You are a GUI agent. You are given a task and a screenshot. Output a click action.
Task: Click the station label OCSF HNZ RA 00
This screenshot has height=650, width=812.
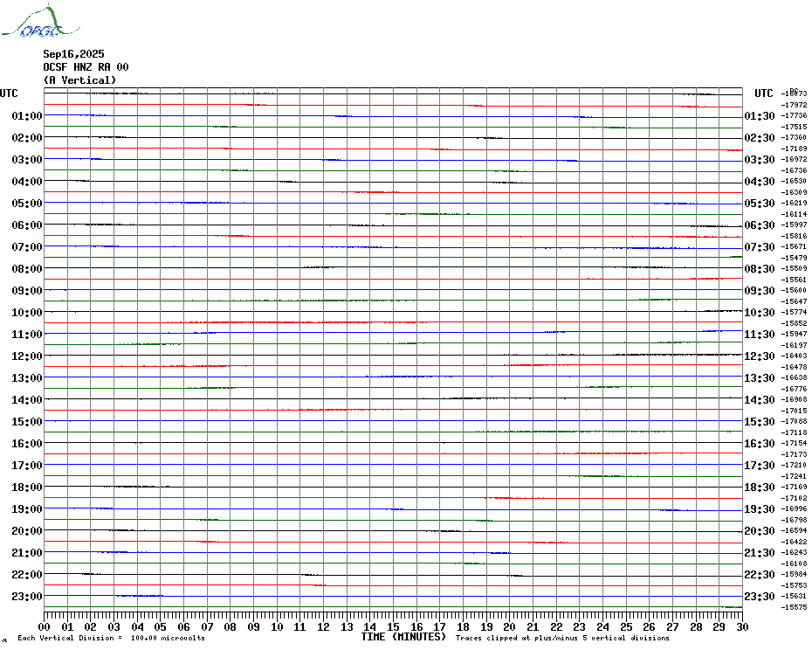tap(86, 67)
